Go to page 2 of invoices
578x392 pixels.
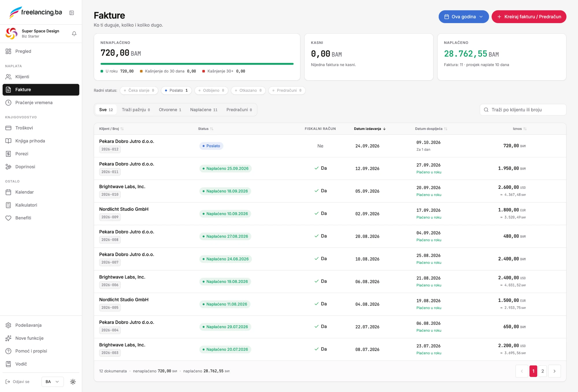coord(542,371)
